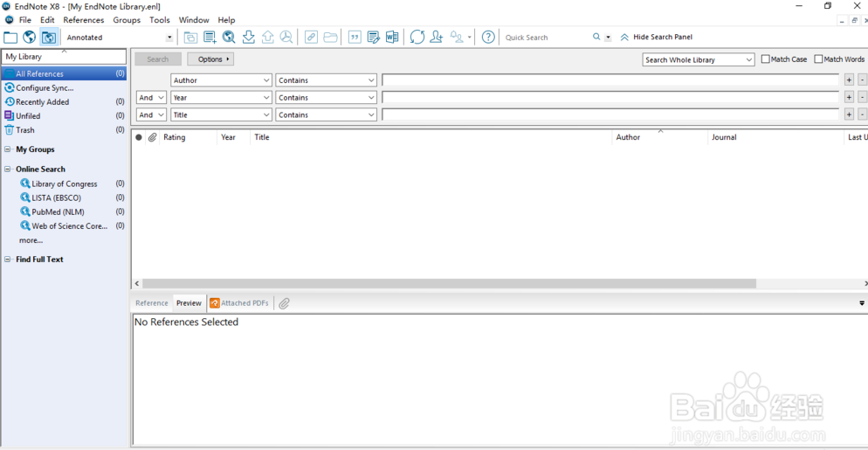Click the Options button
The height and width of the screenshot is (450, 868).
[x=210, y=59]
